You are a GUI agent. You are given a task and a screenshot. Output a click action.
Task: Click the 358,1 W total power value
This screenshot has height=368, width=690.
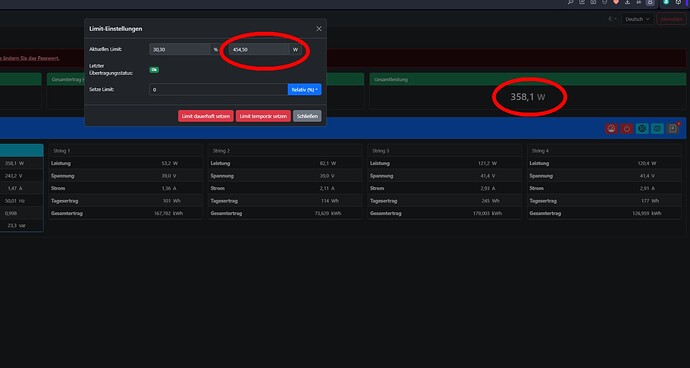527,97
